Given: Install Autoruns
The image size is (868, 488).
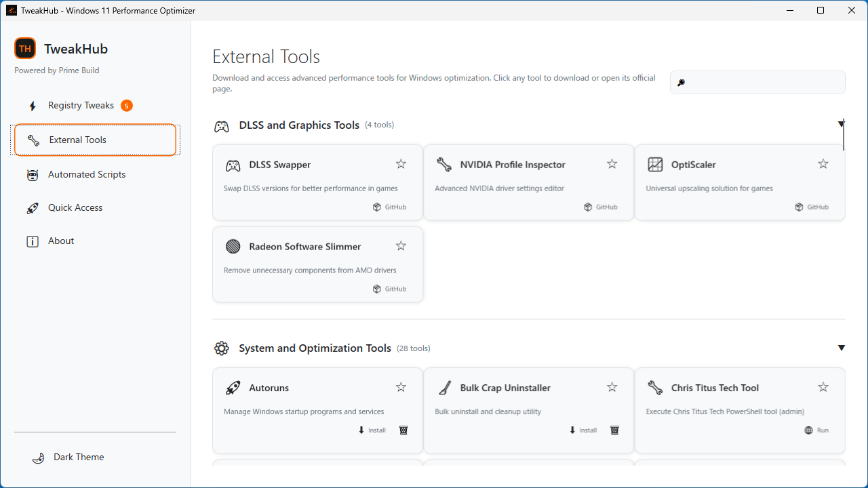Looking at the screenshot, I should [x=372, y=430].
